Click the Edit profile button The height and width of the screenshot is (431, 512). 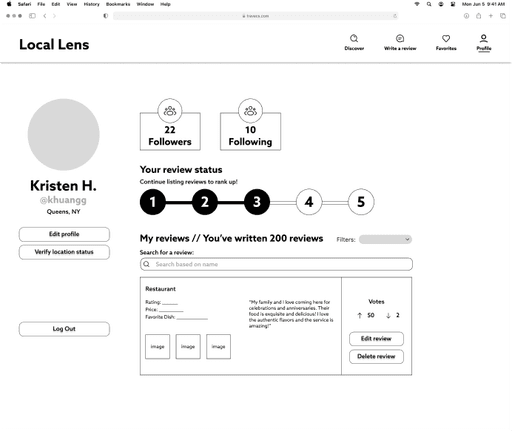64,234
